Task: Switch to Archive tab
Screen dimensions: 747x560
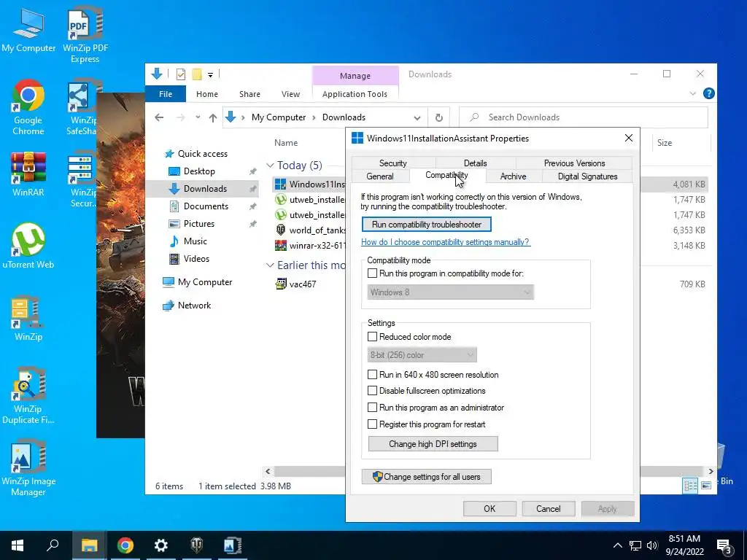Action: pos(513,176)
